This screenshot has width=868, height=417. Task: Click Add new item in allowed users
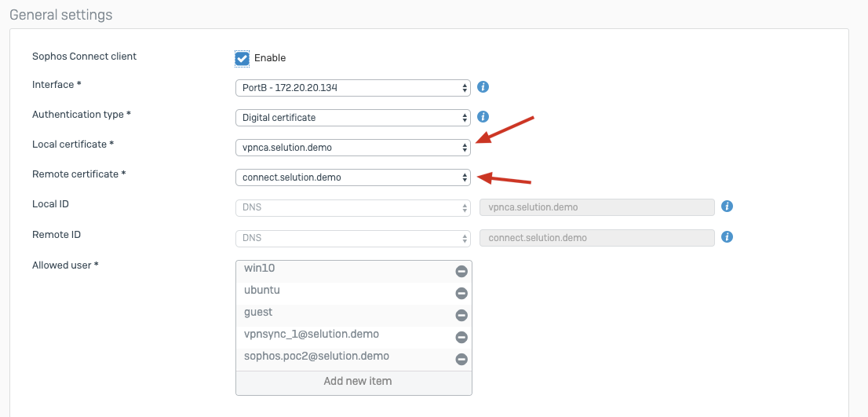(354, 381)
